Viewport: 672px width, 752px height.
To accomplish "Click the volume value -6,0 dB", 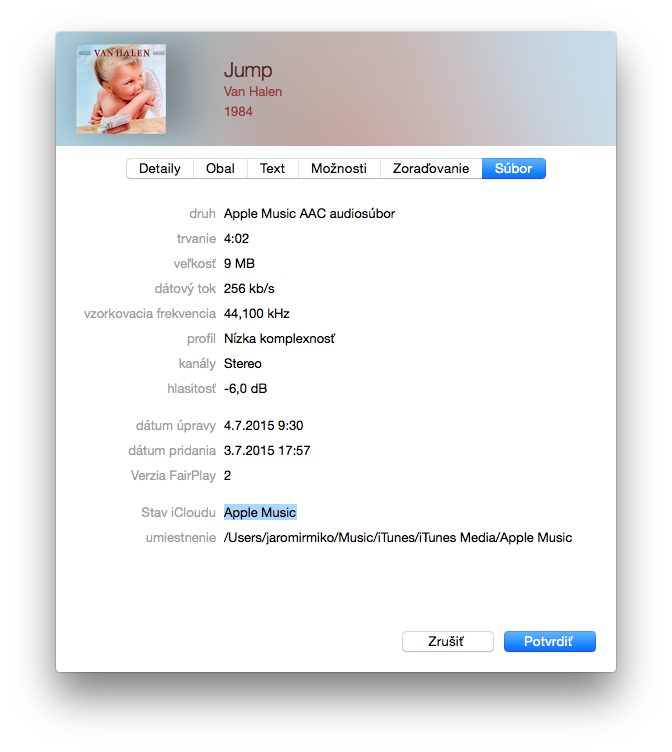I will 245,388.
